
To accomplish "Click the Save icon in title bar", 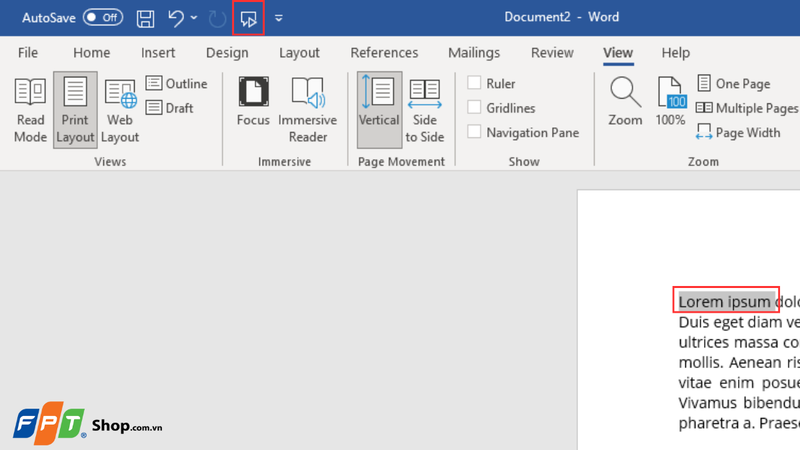I will point(145,19).
